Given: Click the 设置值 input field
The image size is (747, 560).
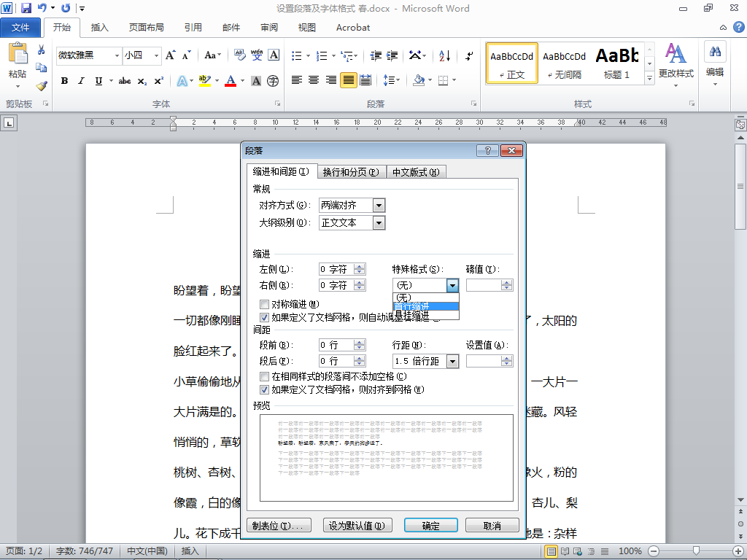Looking at the screenshot, I should (x=484, y=361).
